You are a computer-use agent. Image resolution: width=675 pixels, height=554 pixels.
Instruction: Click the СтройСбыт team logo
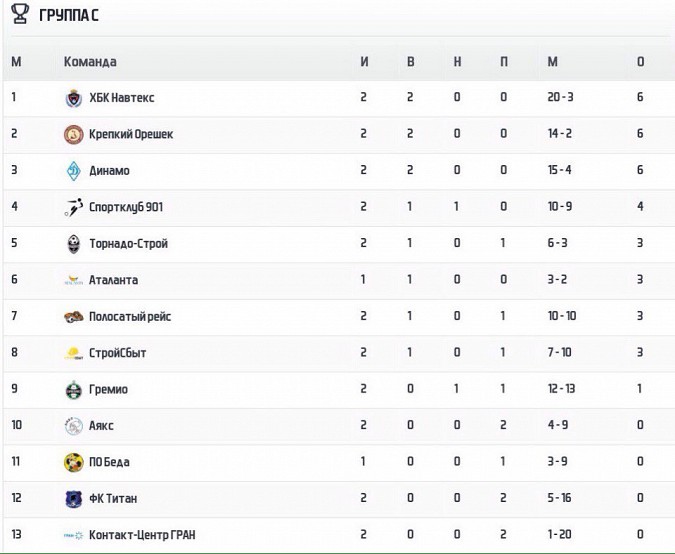pyautogui.click(x=74, y=353)
